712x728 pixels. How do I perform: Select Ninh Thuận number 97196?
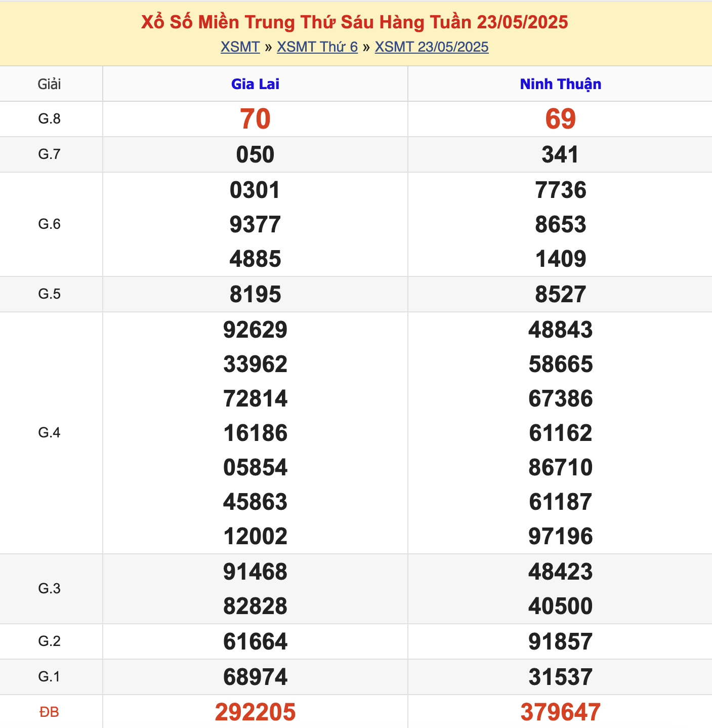tap(561, 536)
